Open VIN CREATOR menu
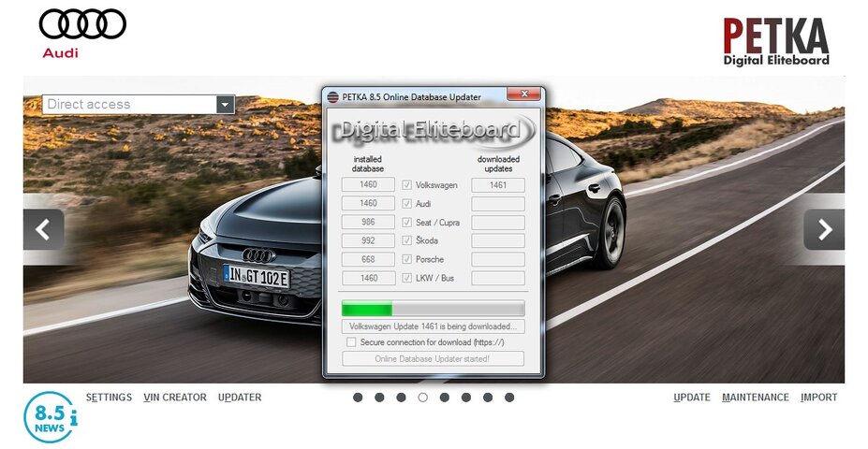868x449 pixels. point(175,397)
